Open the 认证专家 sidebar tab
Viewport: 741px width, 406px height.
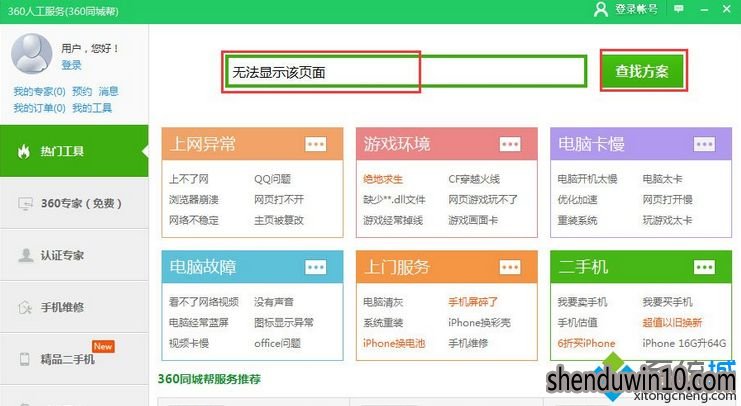coord(74,255)
